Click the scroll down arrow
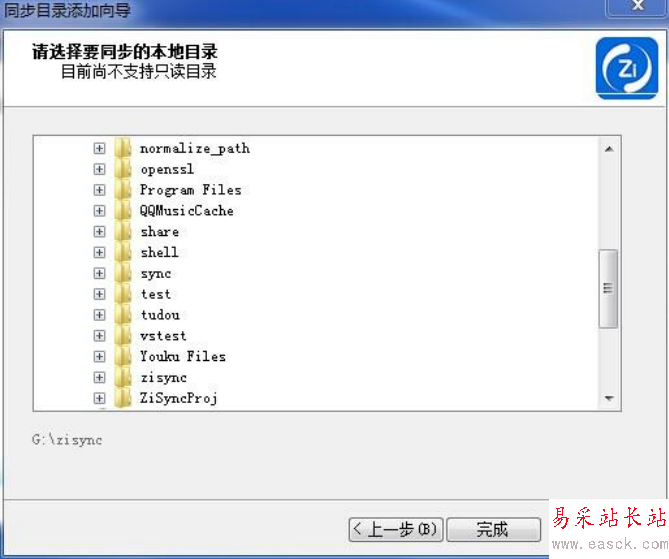Screen dimensions: 669x559 (x=609, y=398)
